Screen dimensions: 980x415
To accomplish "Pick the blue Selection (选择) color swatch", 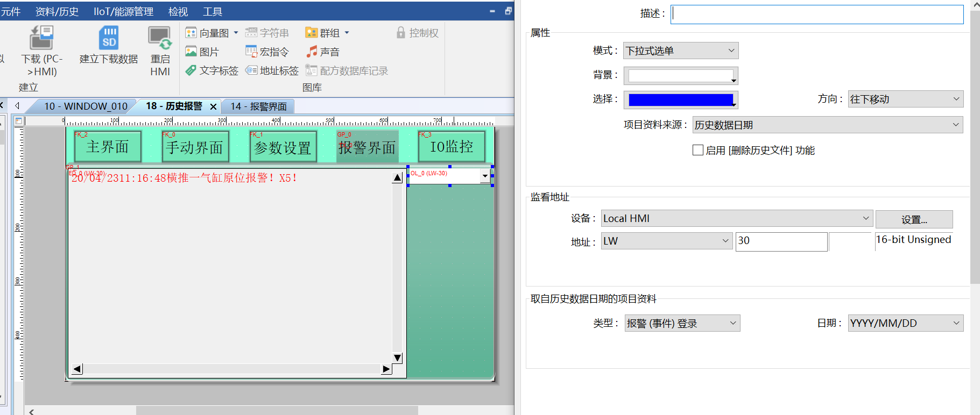I will tap(680, 100).
